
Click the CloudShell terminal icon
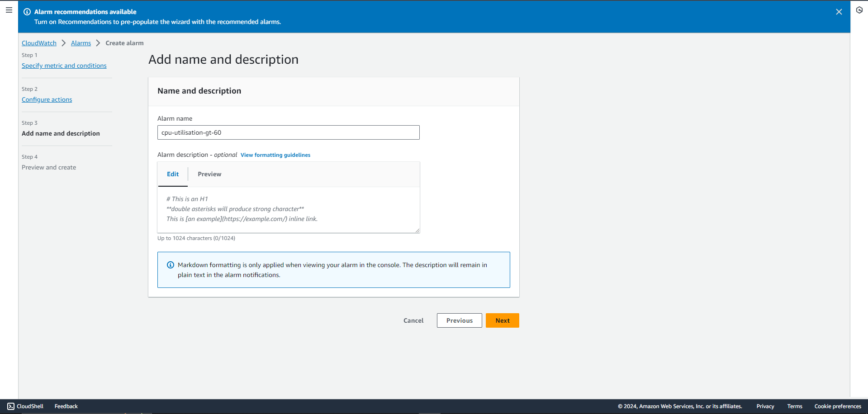11,406
